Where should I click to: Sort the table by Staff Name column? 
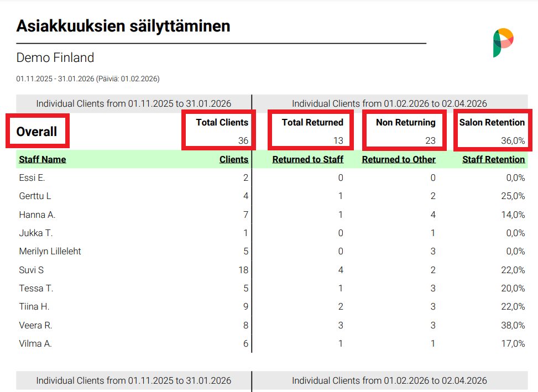click(42, 159)
